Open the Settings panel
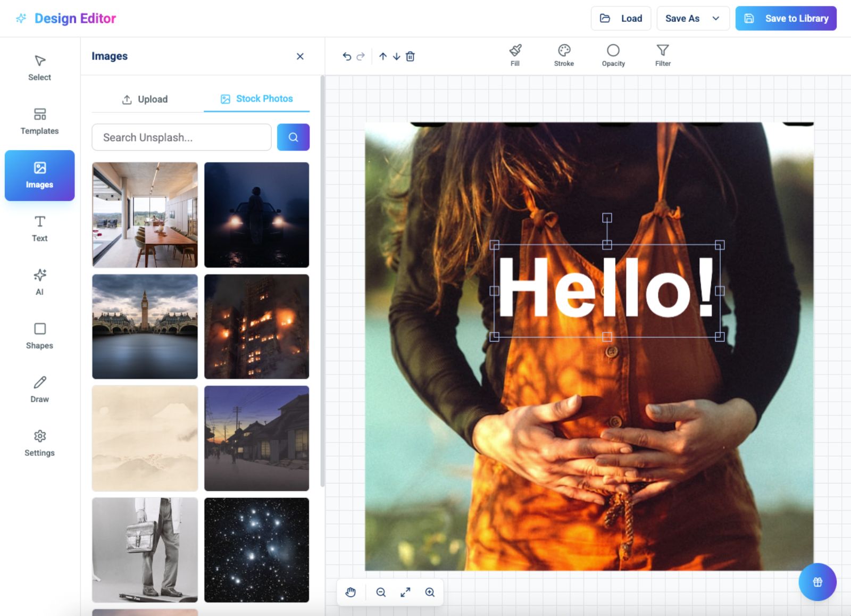 pyautogui.click(x=39, y=442)
